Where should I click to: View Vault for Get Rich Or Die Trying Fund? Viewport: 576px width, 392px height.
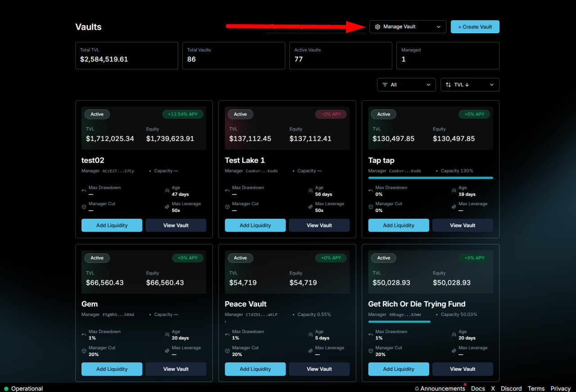pyautogui.click(x=463, y=369)
